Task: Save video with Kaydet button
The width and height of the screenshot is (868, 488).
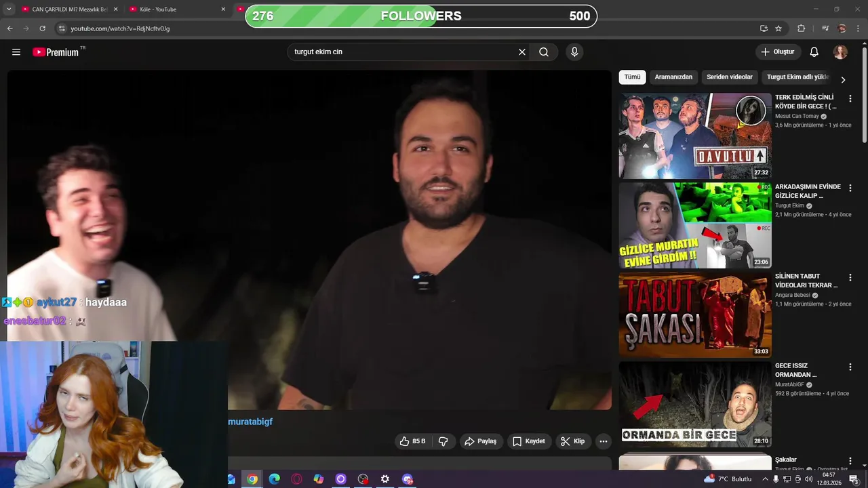Action: coord(529,441)
